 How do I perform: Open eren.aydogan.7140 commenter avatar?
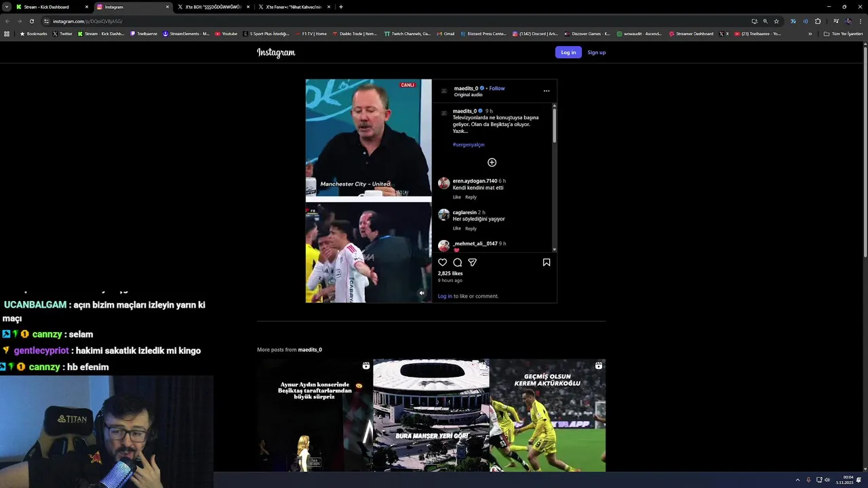(x=443, y=183)
